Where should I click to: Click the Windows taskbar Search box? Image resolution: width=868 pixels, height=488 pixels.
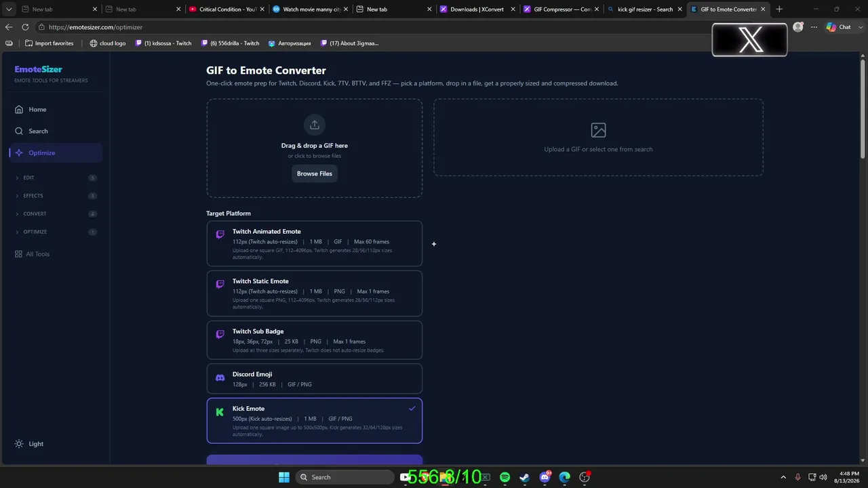click(345, 477)
